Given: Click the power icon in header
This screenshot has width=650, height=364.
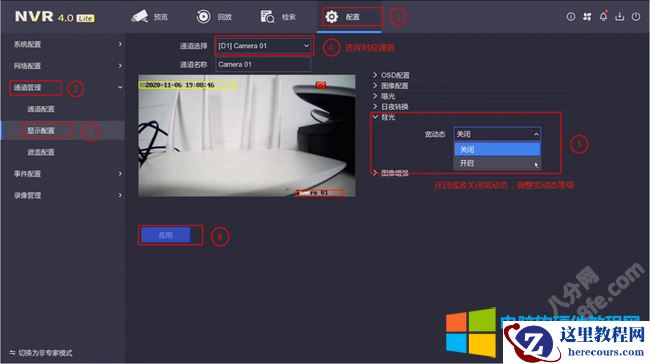Looking at the screenshot, I should click(636, 17).
